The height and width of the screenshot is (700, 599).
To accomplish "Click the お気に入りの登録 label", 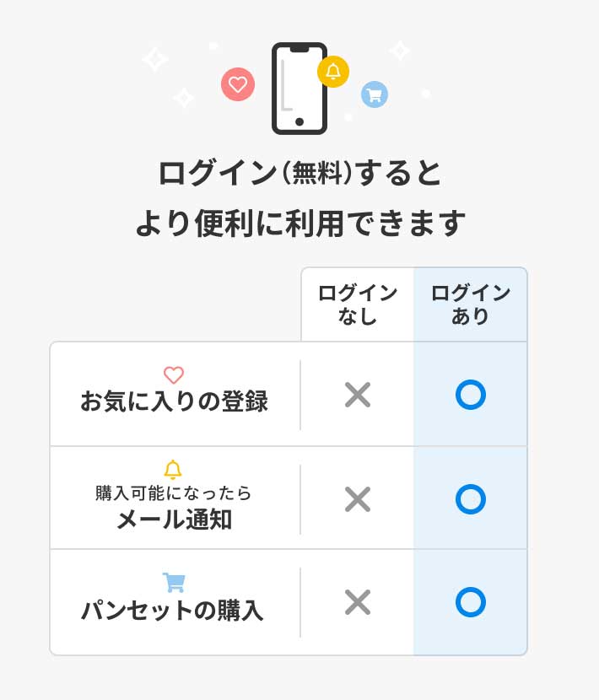I will pyautogui.click(x=174, y=401).
